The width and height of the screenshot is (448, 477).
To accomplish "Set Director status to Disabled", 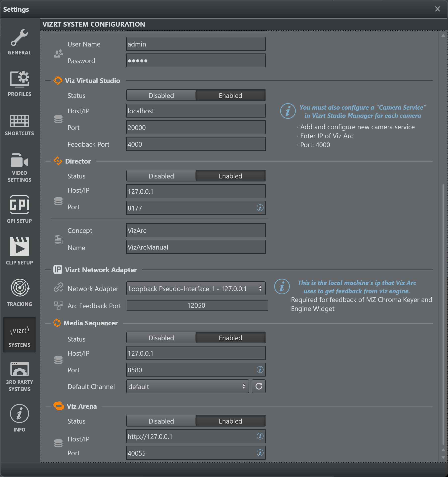I will (x=161, y=176).
